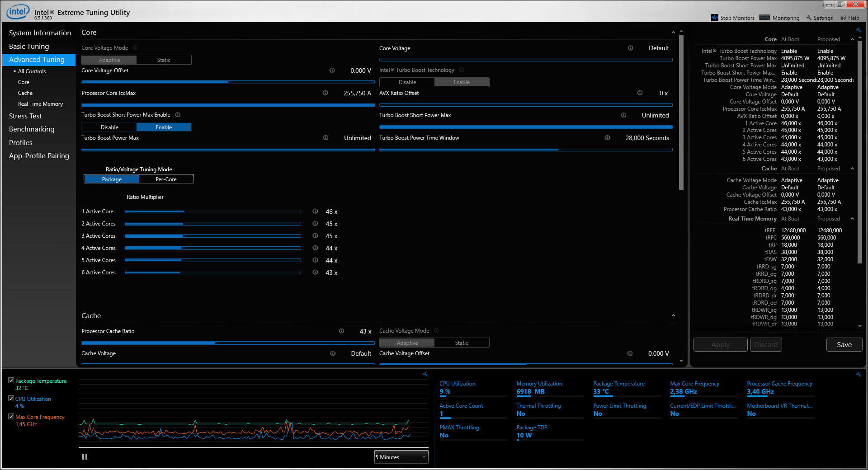Screen dimensions: 868x470
Task: Open the 5 Minutes time range dropdown
Action: [x=401, y=457]
